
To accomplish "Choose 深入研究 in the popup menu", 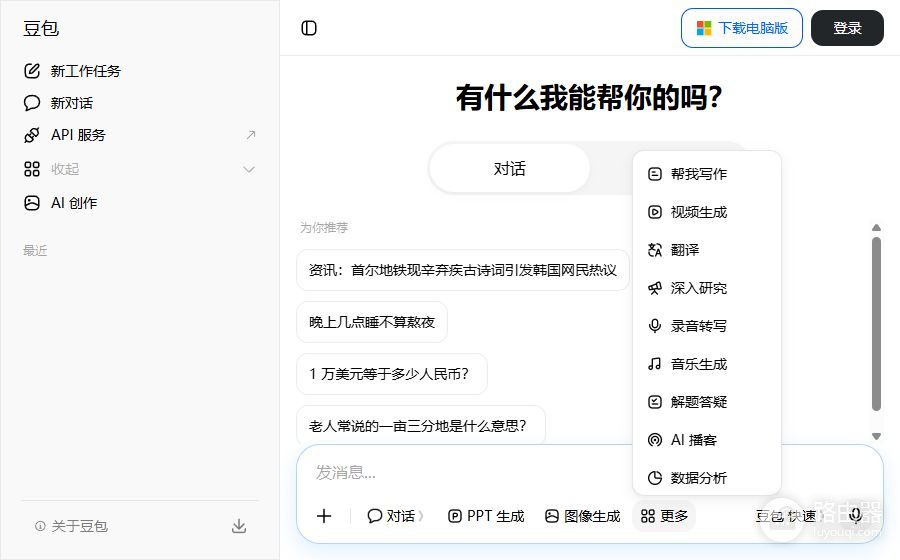I will click(x=707, y=288).
